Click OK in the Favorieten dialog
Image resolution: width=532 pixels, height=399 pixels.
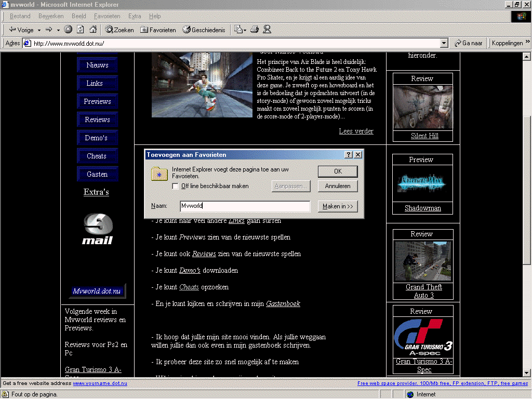click(338, 171)
